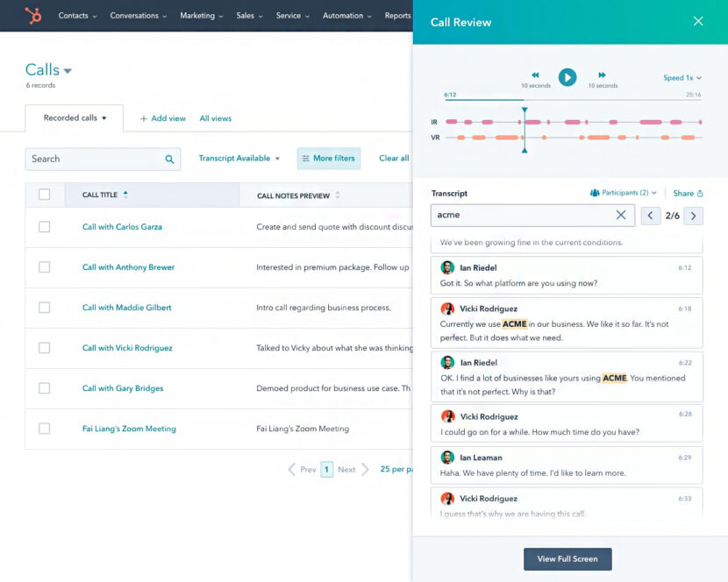Image resolution: width=728 pixels, height=582 pixels.
Task: Check the select-all checkbox in the table header
Action: point(44,195)
